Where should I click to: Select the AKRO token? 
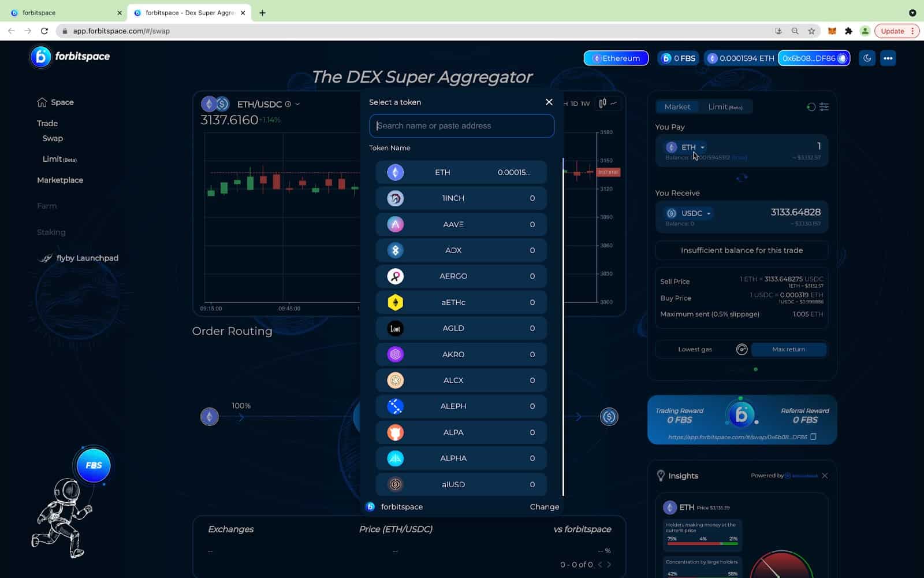click(x=461, y=354)
